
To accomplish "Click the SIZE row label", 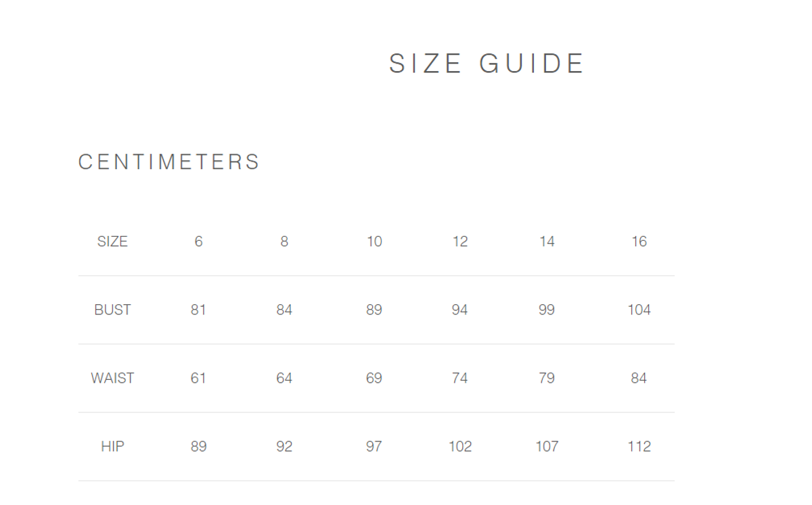I will [x=112, y=242].
